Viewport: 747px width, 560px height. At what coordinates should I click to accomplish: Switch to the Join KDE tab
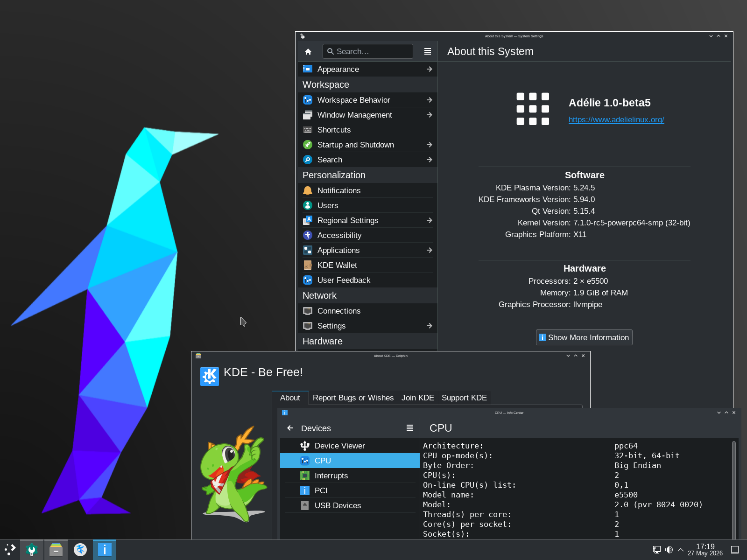point(418,398)
